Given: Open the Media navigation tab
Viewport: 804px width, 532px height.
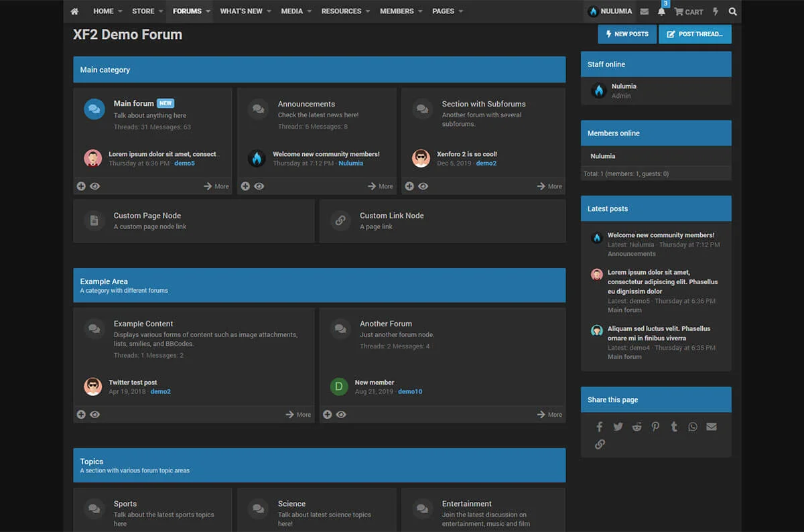Looking at the screenshot, I should [291, 11].
